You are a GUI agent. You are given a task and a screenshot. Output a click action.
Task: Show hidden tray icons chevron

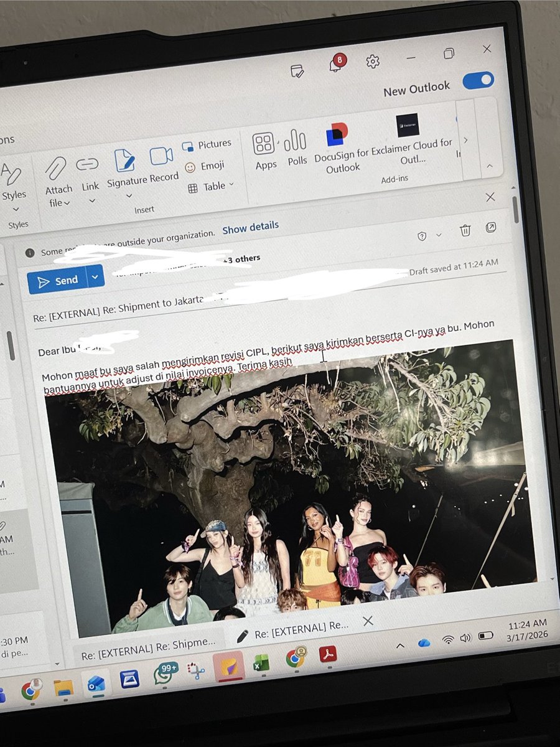[x=400, y=645]
